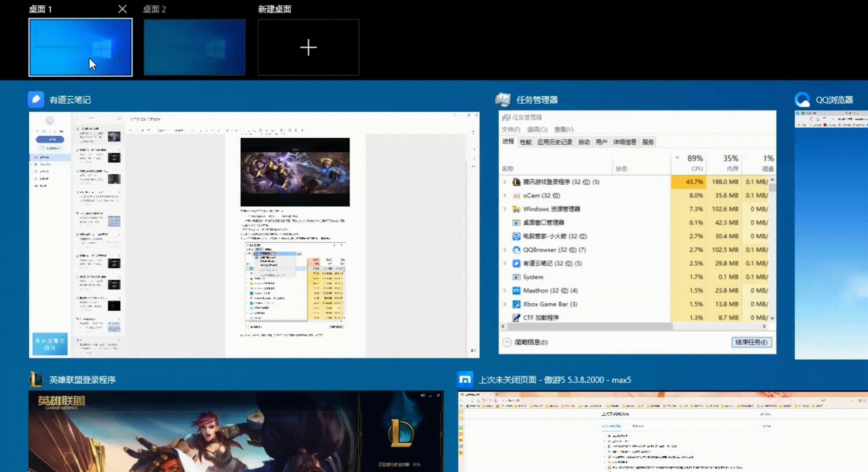The image size is (868, 472).
Task: Click the System process name in Task Manager
Action: point(533,277)
